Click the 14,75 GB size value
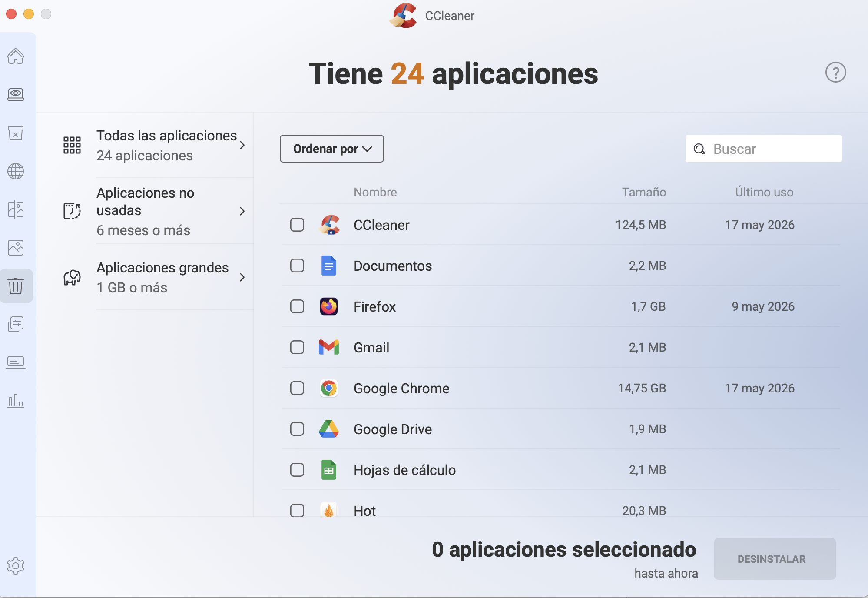The width and height of the screenshot is (868, 598). (x=642, y=389)
